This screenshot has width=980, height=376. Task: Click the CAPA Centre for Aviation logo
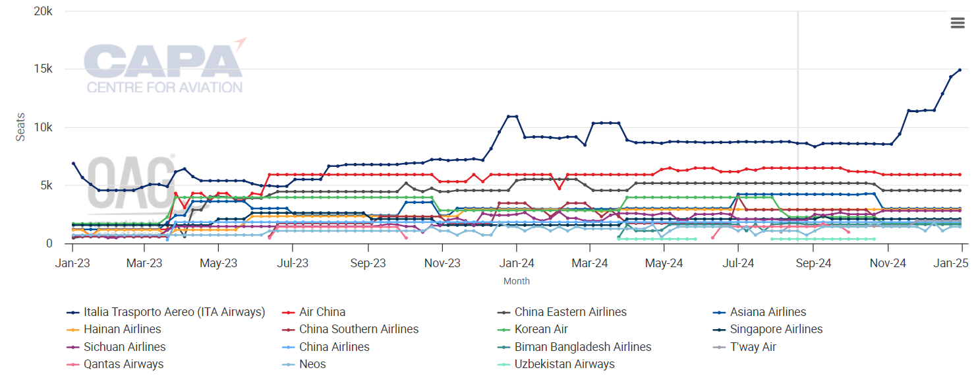click(x=164, y=66)
